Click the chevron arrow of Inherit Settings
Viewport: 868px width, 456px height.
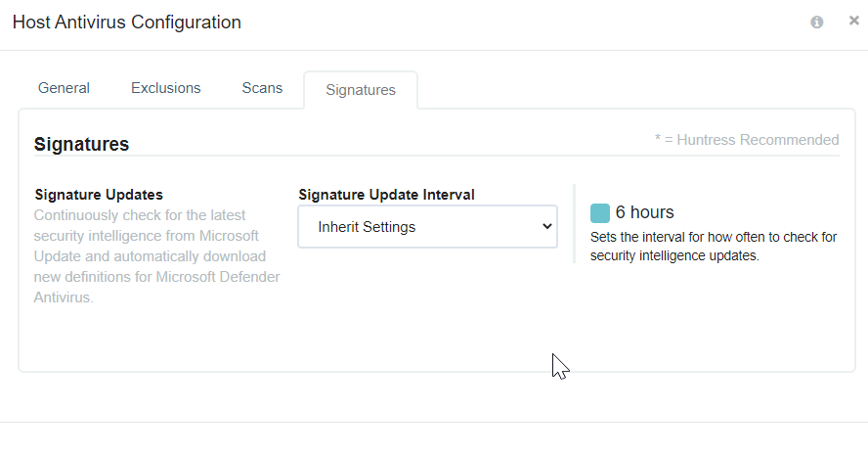[547, 226]
